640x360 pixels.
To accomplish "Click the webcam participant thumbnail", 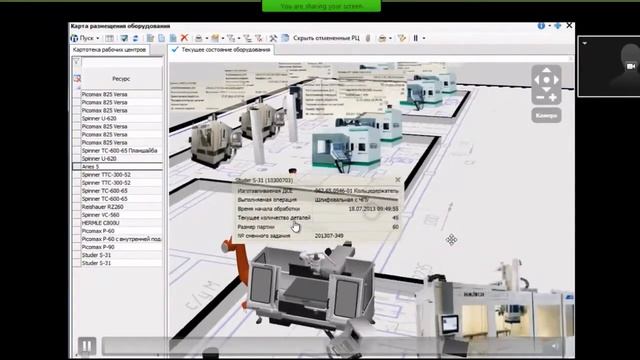I will (x=609, y=66).
